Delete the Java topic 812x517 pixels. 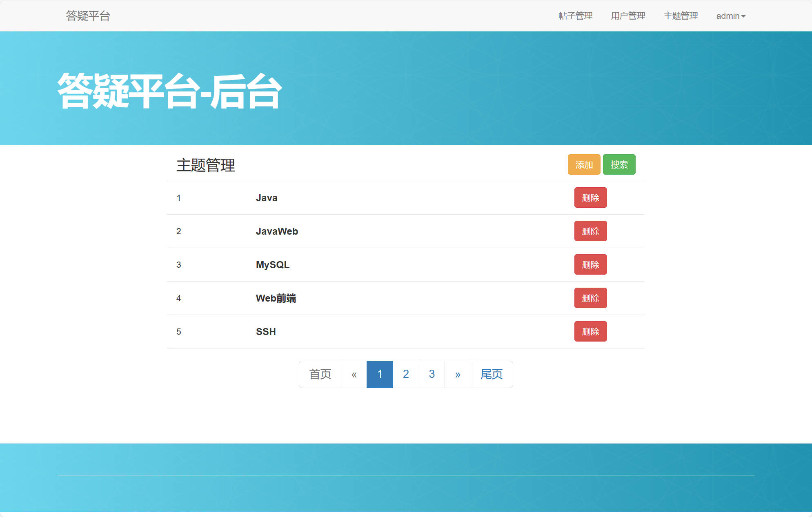click(x=590, y=197)
